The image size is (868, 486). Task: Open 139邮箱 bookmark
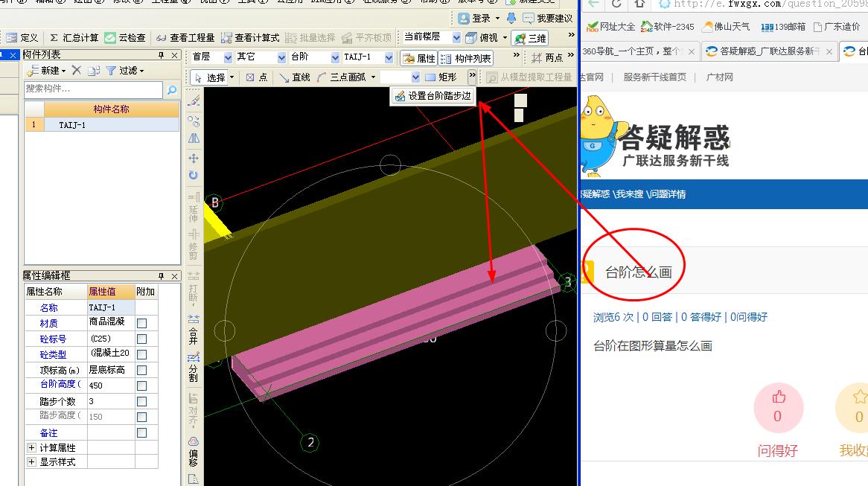coord(782,27)
